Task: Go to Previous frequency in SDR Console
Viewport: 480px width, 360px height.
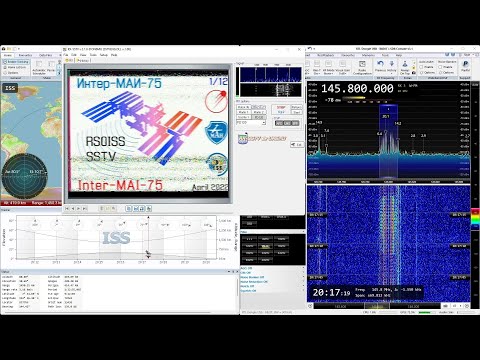Action: click(x=380, y=67)
